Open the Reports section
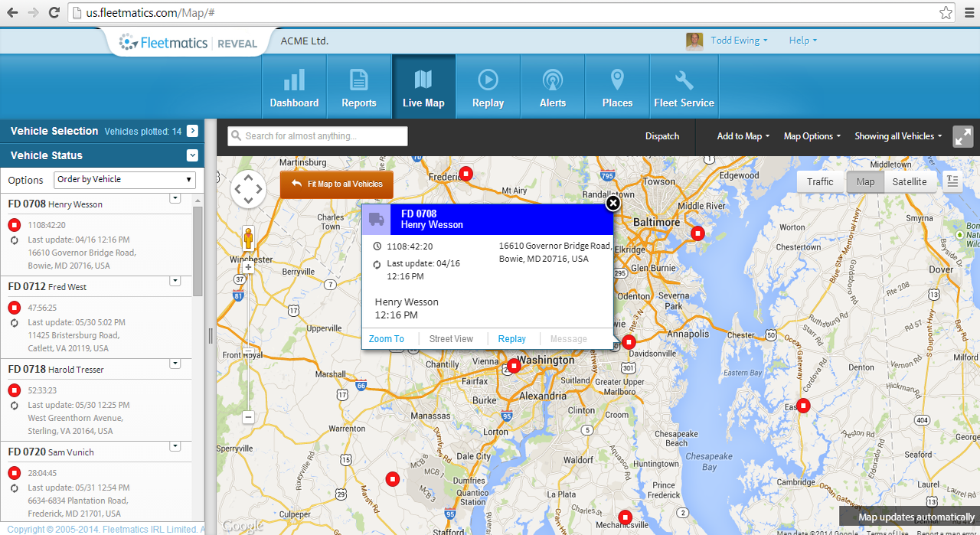Image resolution: width=980 pixels, height=535 pixels. coord(359,86)
